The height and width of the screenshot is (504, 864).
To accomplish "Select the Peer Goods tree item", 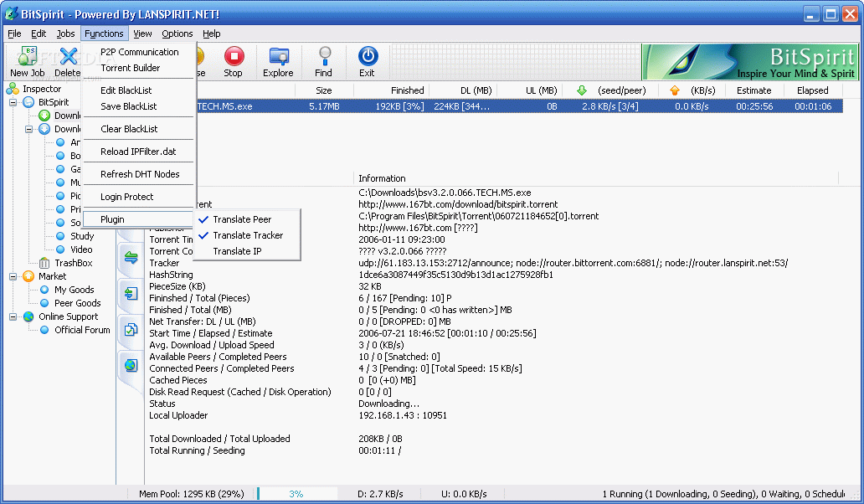I will tap(78, 303).
